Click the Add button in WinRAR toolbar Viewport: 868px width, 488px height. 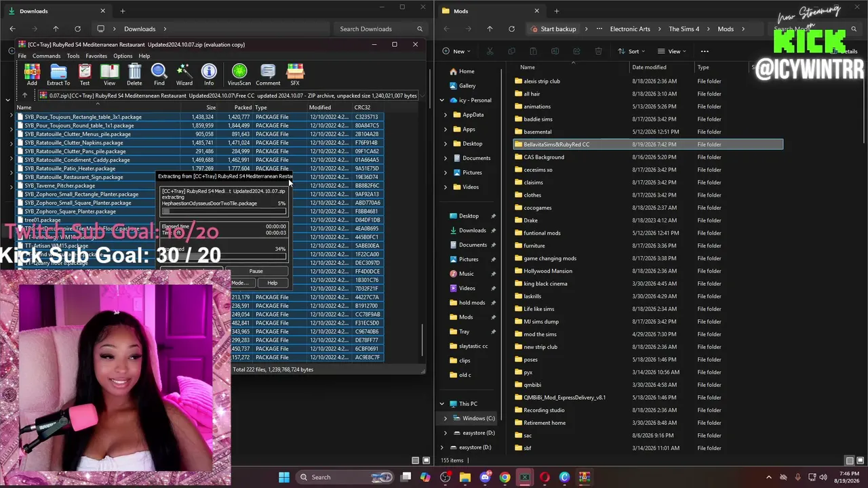coord(32,75)
